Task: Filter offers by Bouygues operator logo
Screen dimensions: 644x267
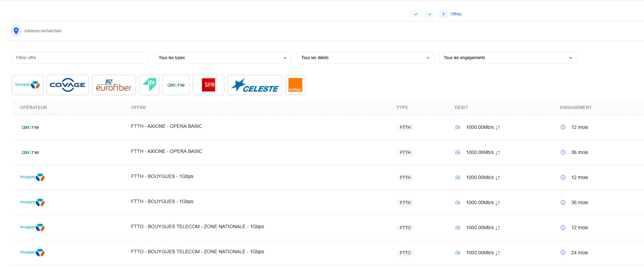Action: 28,85
